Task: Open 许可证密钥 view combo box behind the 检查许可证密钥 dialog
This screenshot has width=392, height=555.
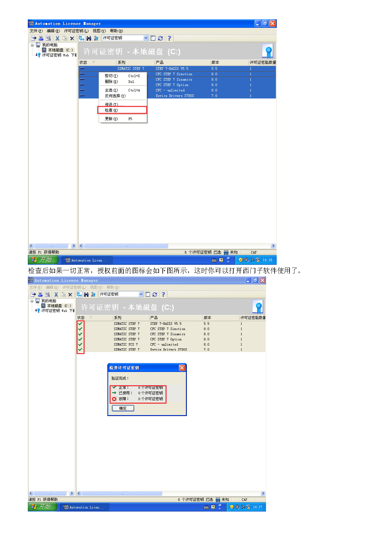Action: pyautogui.click(x=121, y=294)
